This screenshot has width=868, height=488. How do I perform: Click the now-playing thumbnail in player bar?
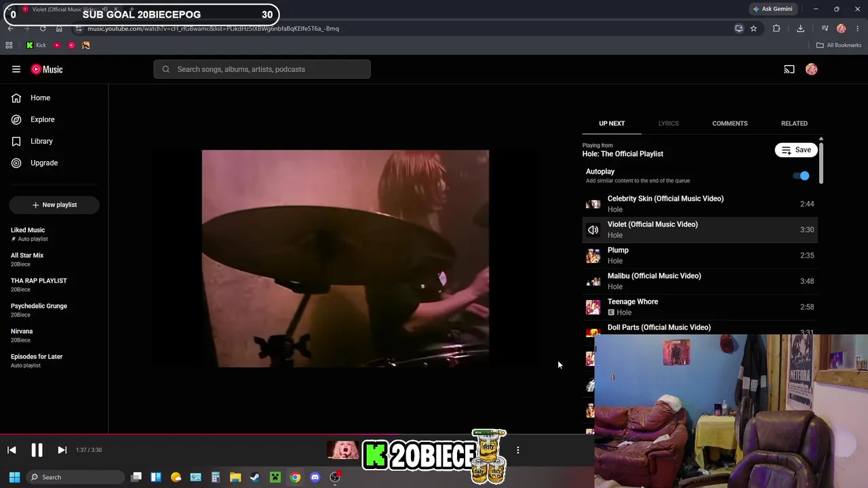(x=343, y=450)
